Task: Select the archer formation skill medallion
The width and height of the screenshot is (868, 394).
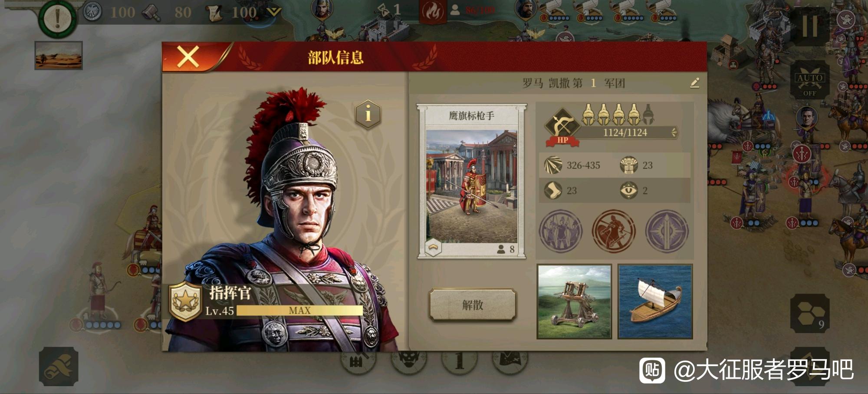Action: pos(561,231)
